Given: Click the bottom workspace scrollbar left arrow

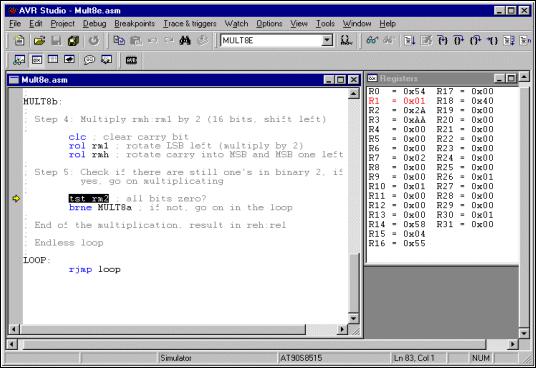Looking at the screenshot, I should [x=11, y=344].
